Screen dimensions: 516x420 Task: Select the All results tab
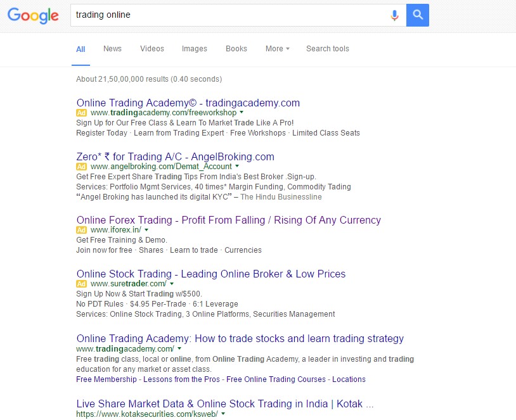pos(81,49)
